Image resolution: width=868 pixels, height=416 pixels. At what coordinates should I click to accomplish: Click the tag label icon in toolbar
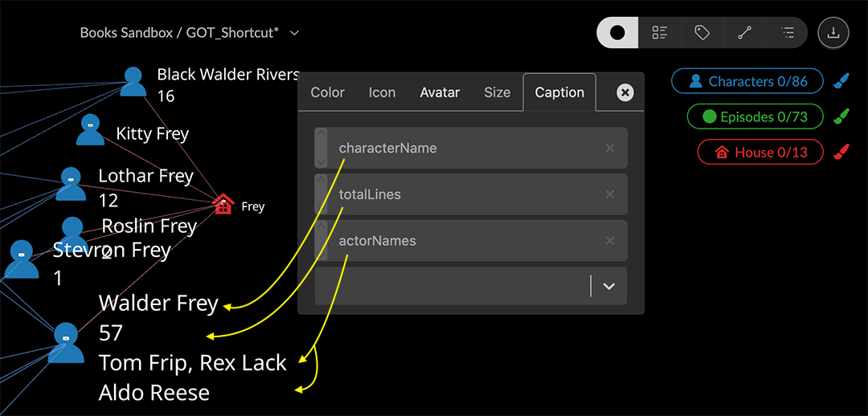pyautogui.click(x=702, y=33)
